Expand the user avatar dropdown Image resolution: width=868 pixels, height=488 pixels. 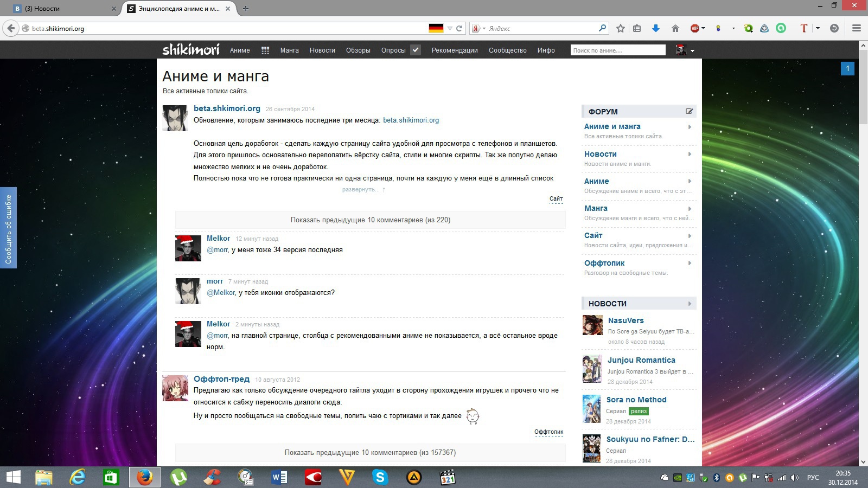click(685, 50)
